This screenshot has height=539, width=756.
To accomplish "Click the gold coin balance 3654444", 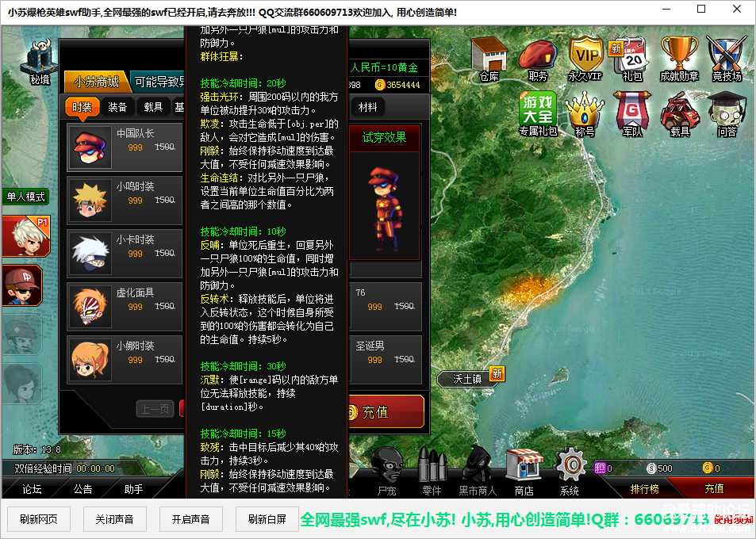I will [x=397, y=85].
